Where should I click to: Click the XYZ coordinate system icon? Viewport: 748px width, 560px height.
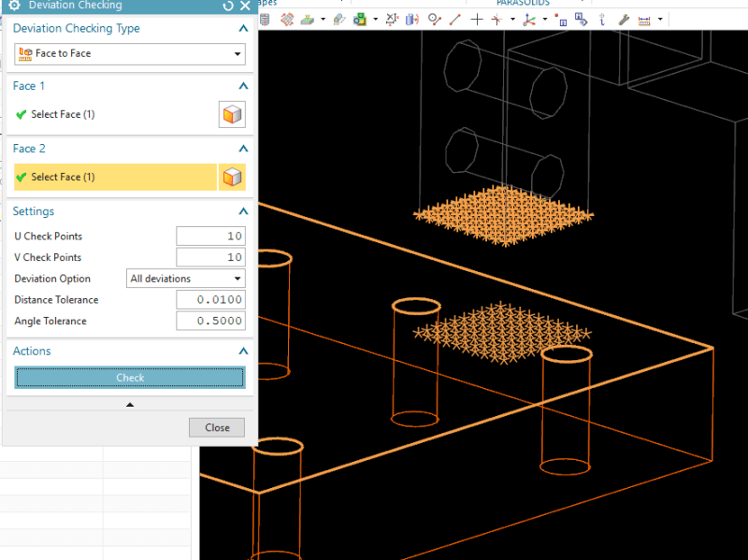tap(529, 20)
